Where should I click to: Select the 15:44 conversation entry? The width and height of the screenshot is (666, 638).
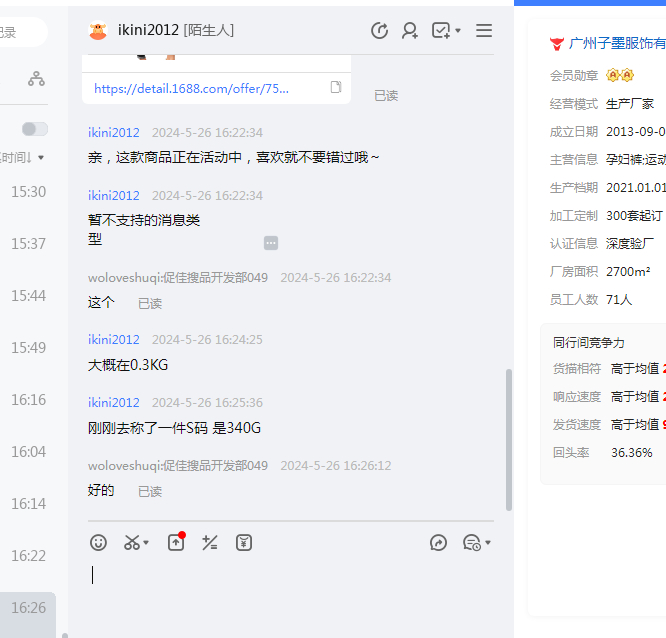(28, 296)
